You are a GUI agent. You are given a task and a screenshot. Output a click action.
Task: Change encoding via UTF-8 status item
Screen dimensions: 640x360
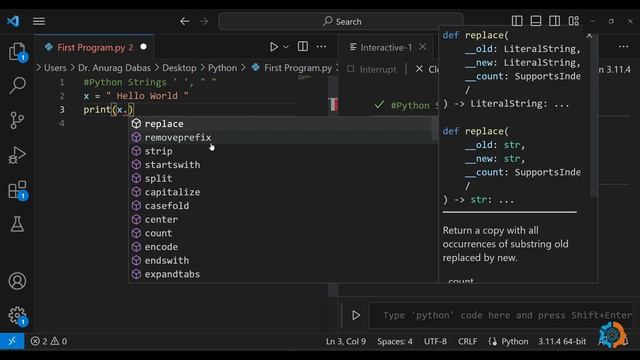tap(435, 341)
